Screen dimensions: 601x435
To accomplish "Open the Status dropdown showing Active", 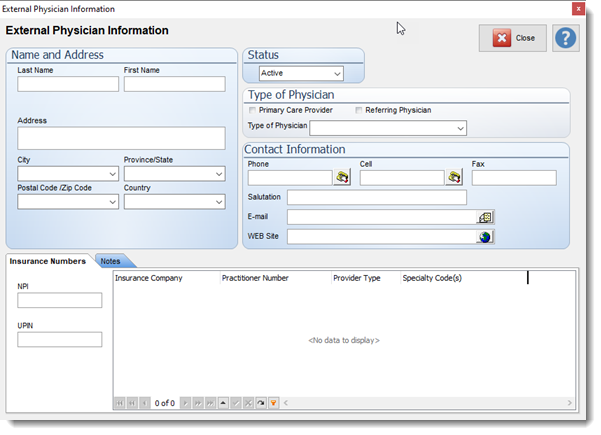I will pyautogui.click(x=301, y=74).
